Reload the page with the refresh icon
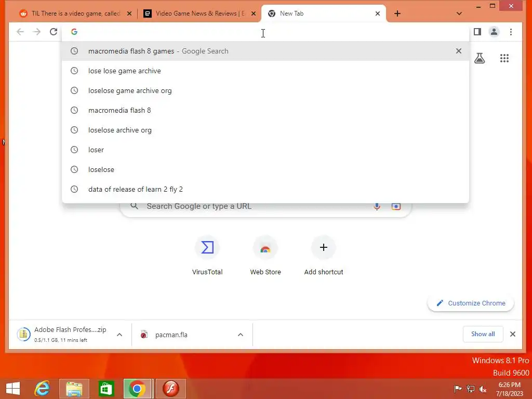Viewport: 532px width, 399px height. [x=54, y=32]
